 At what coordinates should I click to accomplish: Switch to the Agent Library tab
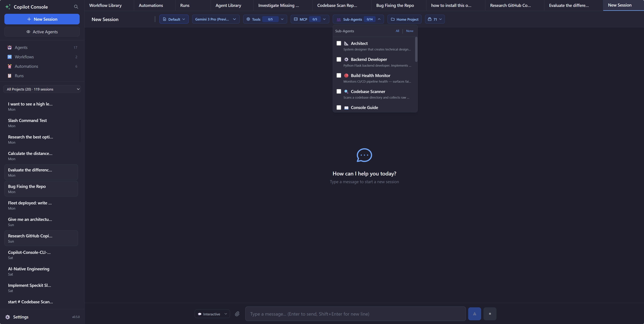pyautogui.click(x=228, y=5)
